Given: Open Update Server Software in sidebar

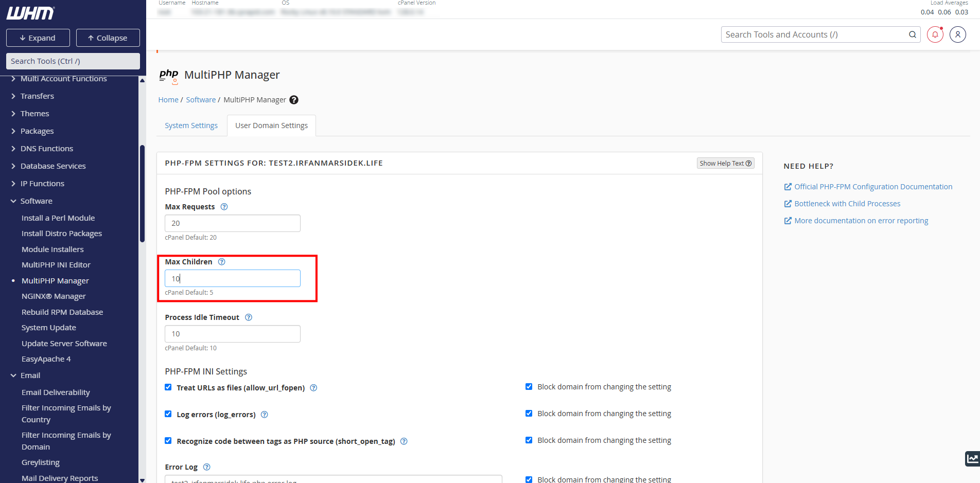Looking at the screenshot, I should (64, 344).
